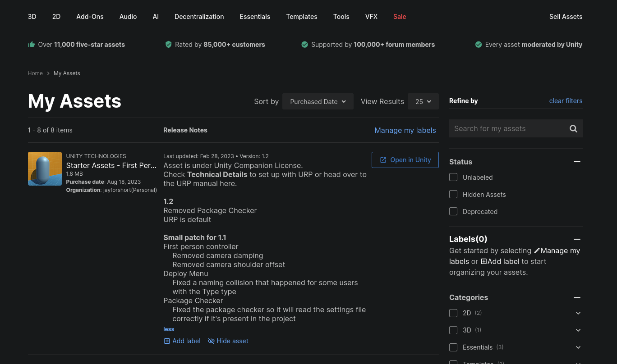Collapse the Categories section minus icon
The height and width of the screenshot is (364, 617).
coord(577,298)
